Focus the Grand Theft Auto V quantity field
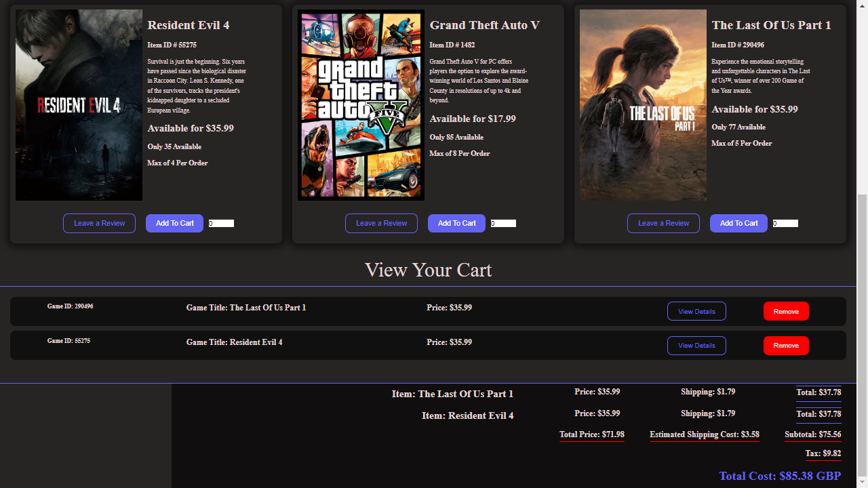868x488 pixels. (x=503, y=223)
